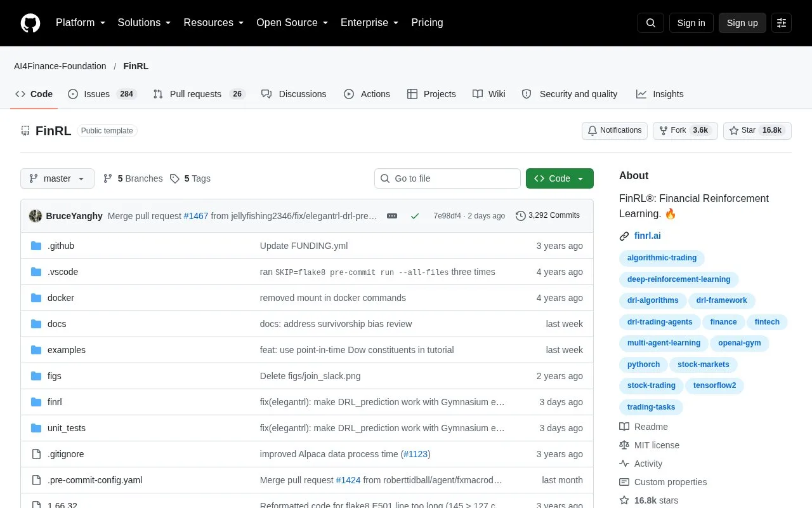
Task: Click the Sign up button
Action: (x=742, y=23)
